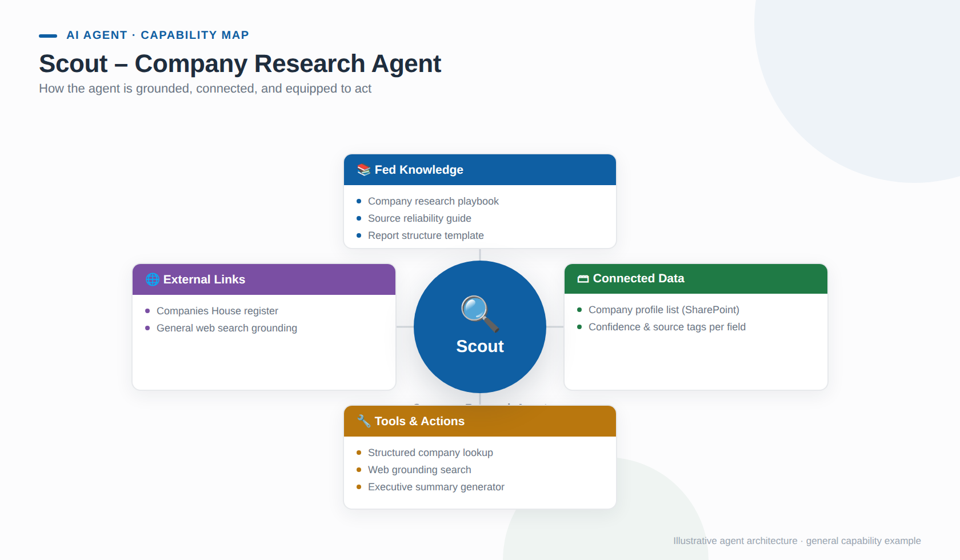This screenshot has width=960, height=560.
Task: Click the 'AI AGENT · CAPABILITY MAP' label
Action: point(158,35)
